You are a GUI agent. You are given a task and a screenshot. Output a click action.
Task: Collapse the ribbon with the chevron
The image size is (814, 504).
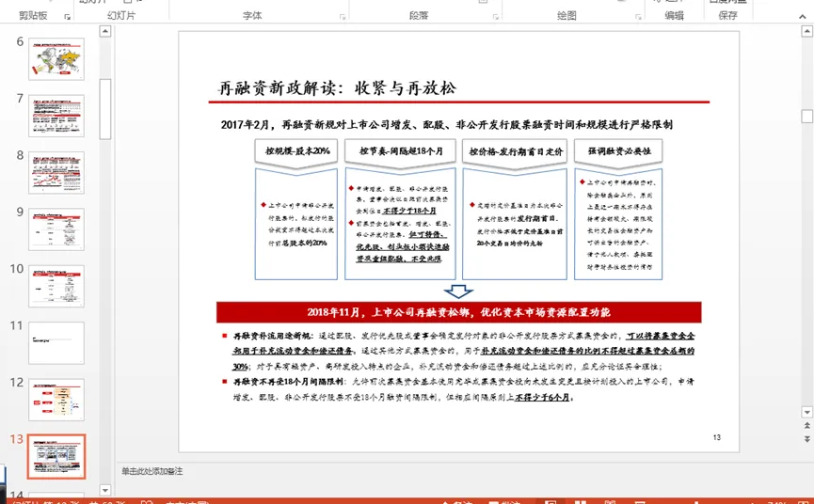(803, 17)
